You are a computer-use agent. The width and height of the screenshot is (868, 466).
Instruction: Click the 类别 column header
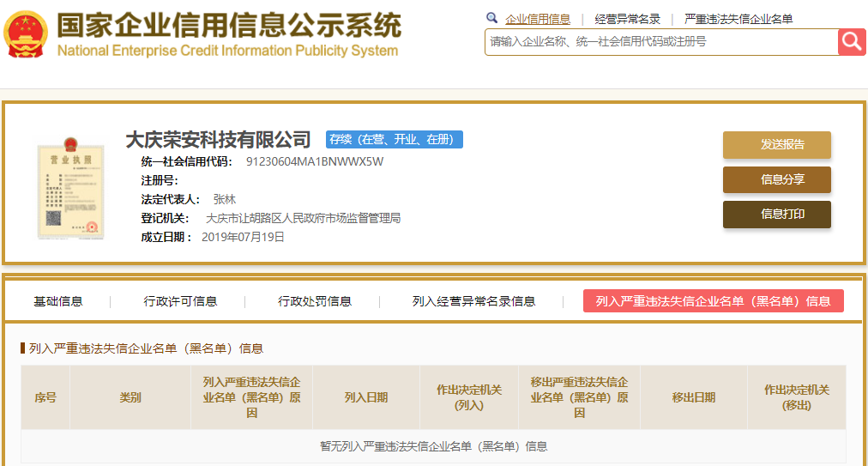coord(130,397)
